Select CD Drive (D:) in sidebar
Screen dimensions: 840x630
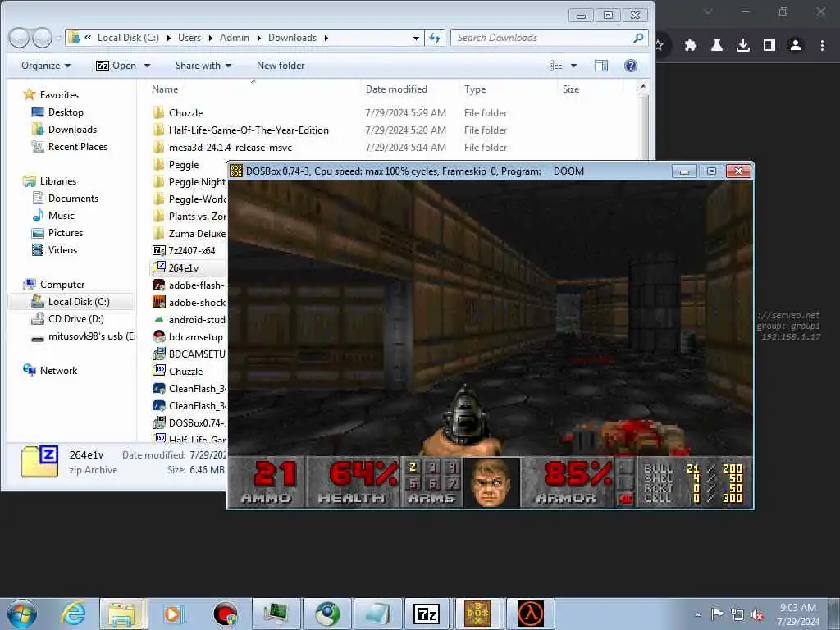(75, 319)
